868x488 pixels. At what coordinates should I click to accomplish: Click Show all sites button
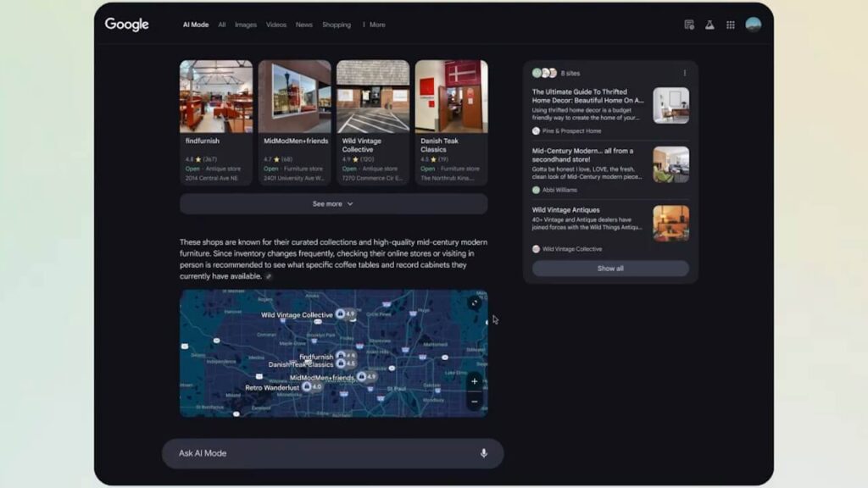pos(610,269)
